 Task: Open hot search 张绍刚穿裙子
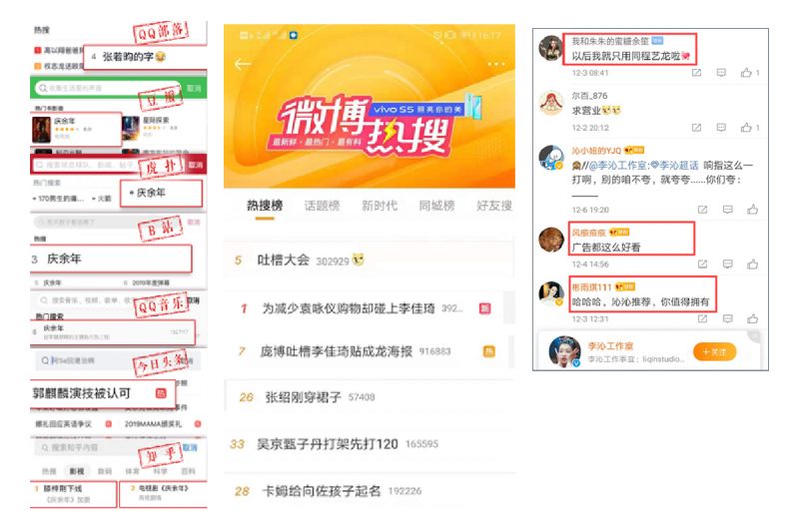304,397
